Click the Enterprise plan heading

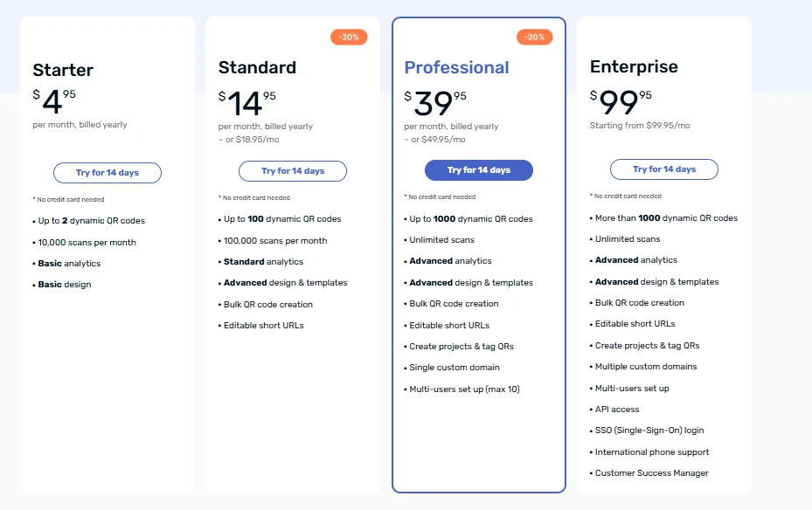pyautogui.click(x=634, y=67)
